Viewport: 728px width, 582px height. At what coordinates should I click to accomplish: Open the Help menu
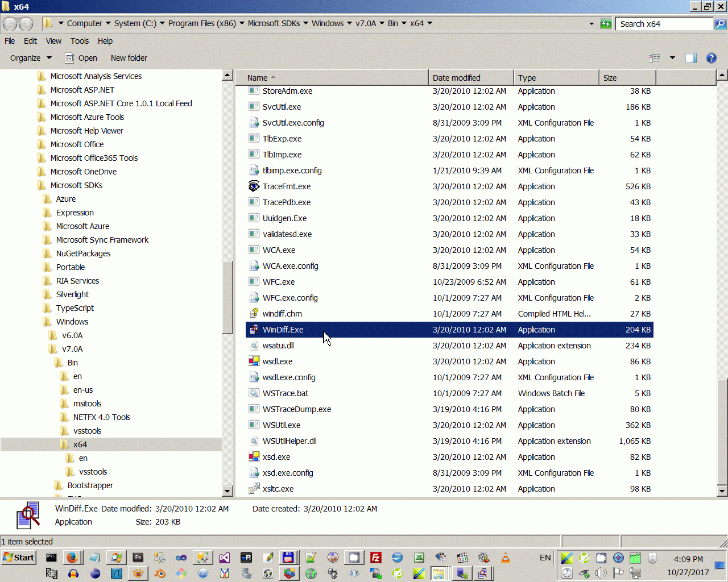coord(105,41)
